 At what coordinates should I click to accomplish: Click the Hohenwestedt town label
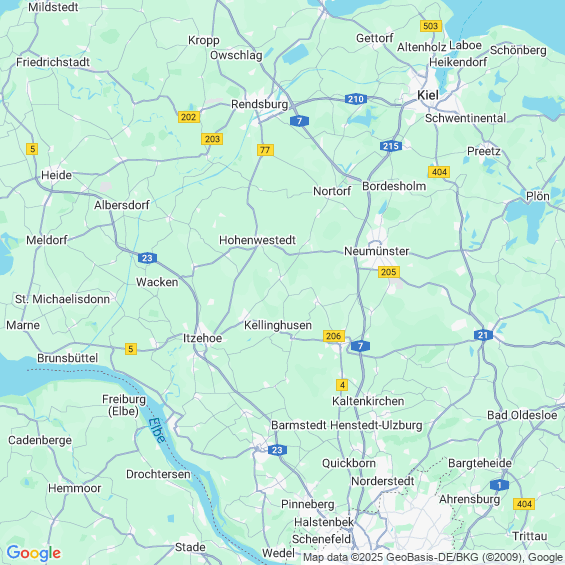257,240
